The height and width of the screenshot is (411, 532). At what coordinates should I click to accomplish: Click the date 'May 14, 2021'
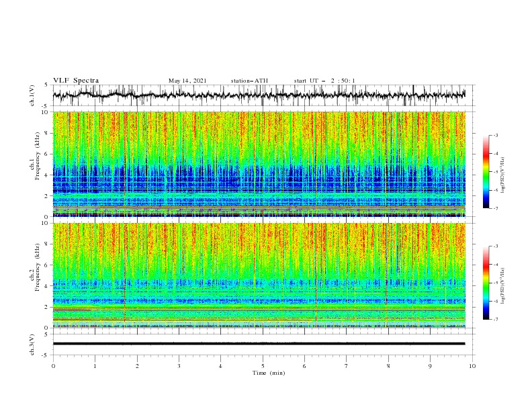point(187,81)
